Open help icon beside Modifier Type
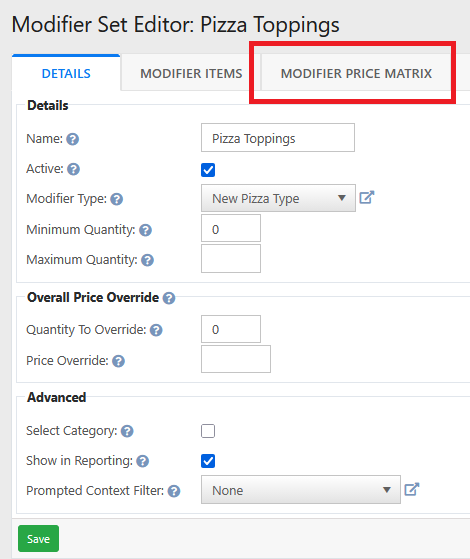 (x=117, y=199)
